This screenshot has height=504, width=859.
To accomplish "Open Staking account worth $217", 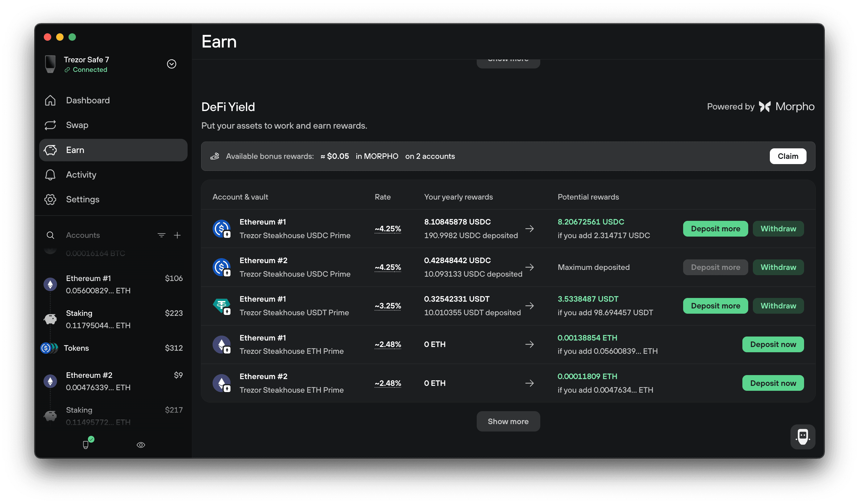I will point(113,416).
